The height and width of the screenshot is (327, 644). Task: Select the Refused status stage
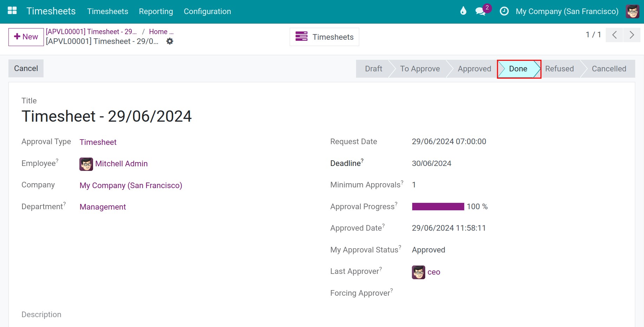[559, 69]
